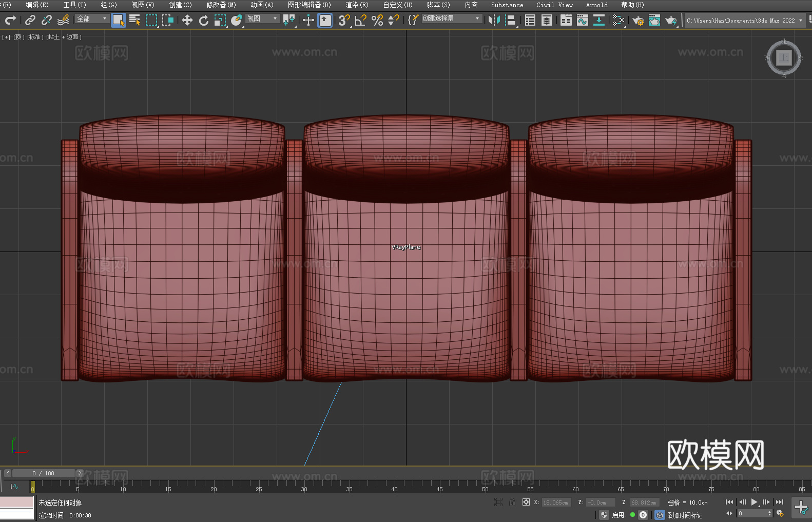Open the 编辑(E) menu
This screenshot has width=812, height=522.
(37, 5)
